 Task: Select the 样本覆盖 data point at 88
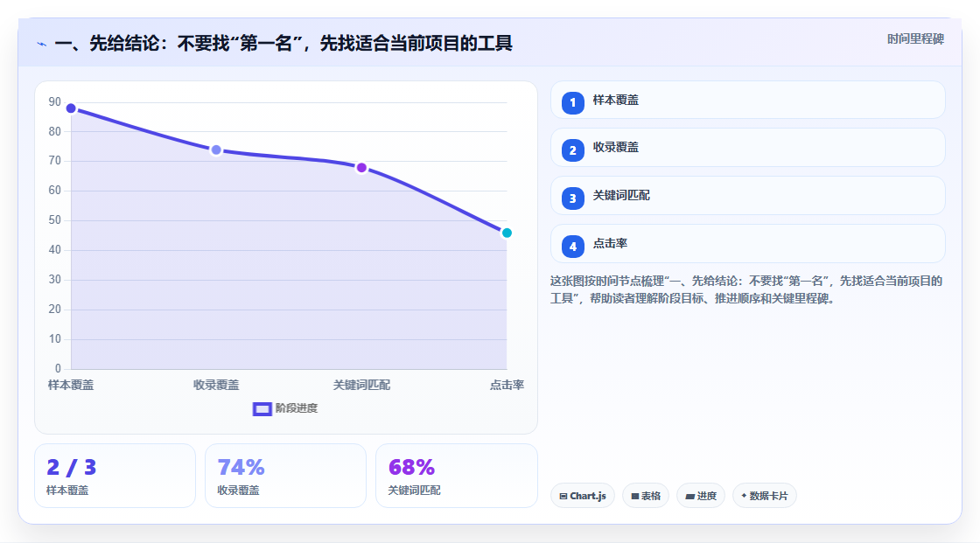pyautogui.click(x=71, y=108)
